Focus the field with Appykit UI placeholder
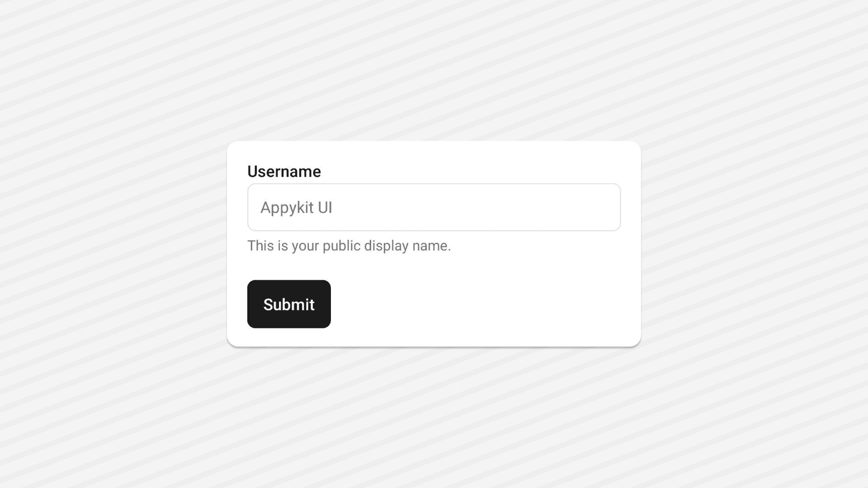Viewport: 868px width, 488px height. 434,207
